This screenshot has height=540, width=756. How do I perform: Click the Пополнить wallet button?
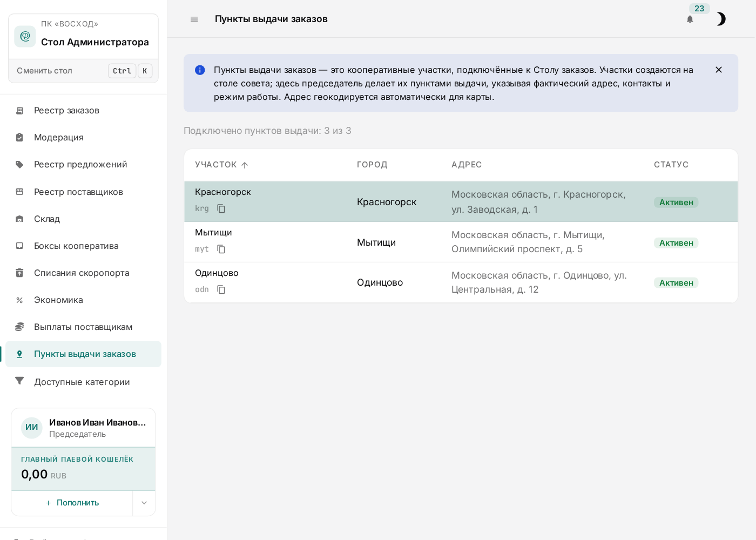(72, 503)
